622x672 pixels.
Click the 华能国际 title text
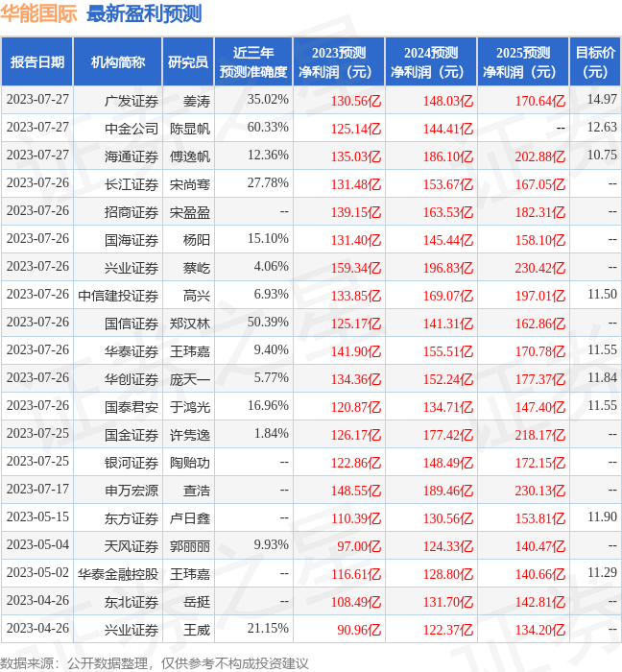pos(38,13)
